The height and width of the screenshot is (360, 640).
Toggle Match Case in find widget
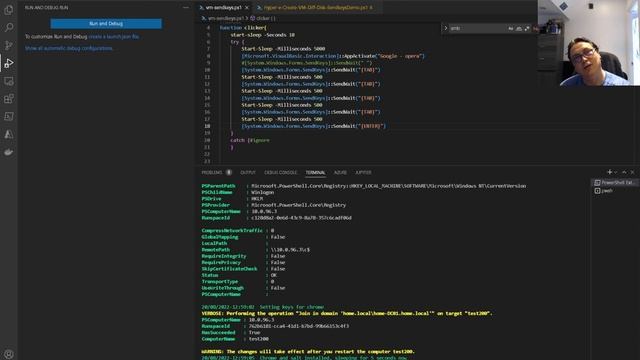click(511, 28)
